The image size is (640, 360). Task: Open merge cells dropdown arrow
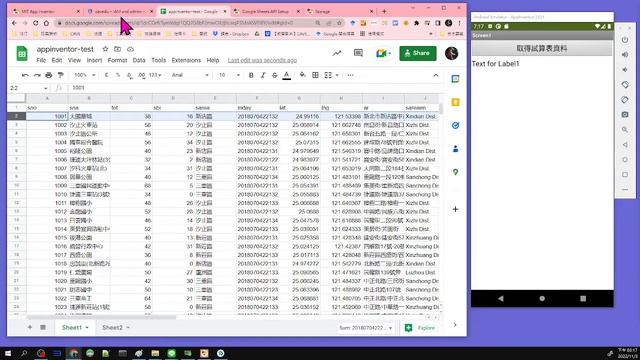(x=337, y=75)
